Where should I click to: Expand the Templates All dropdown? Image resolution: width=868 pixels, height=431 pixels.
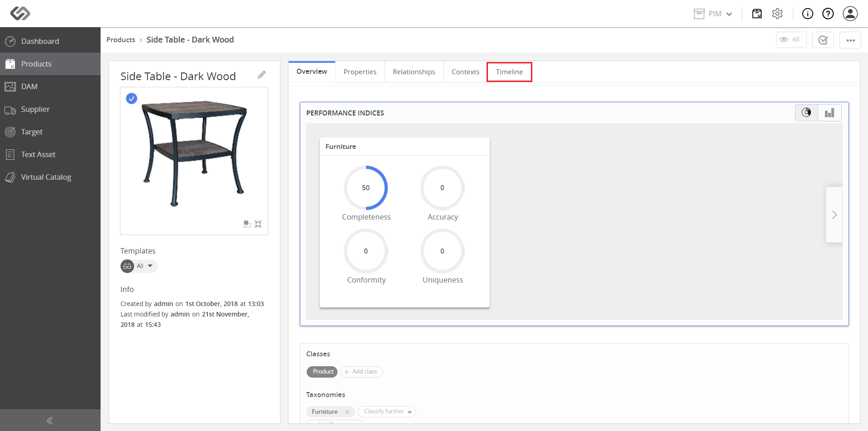(140, 266)
